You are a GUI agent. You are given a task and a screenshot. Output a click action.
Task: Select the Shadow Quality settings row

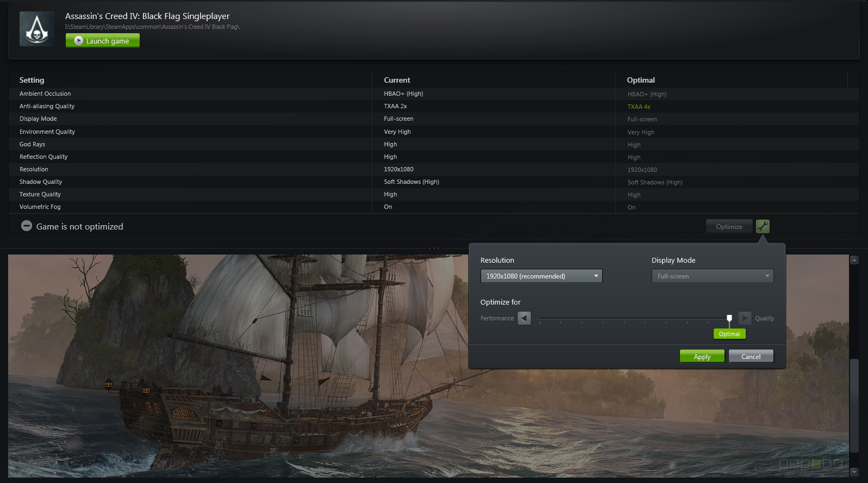click(41, 182)
